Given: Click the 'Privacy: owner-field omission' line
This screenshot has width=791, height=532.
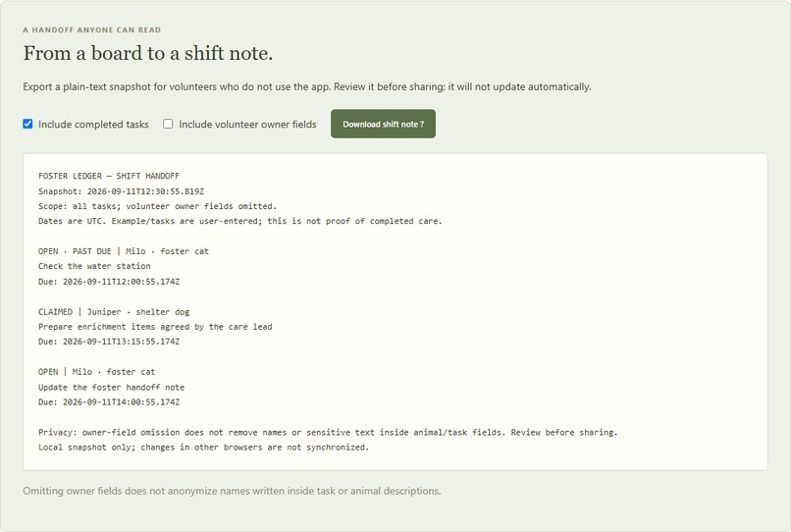Looking at the screenshot, I should (x=328, y=432).
